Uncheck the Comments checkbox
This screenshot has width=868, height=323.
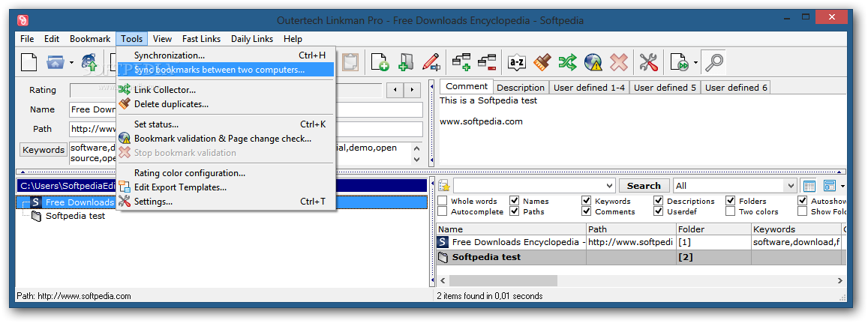point(586,211)
